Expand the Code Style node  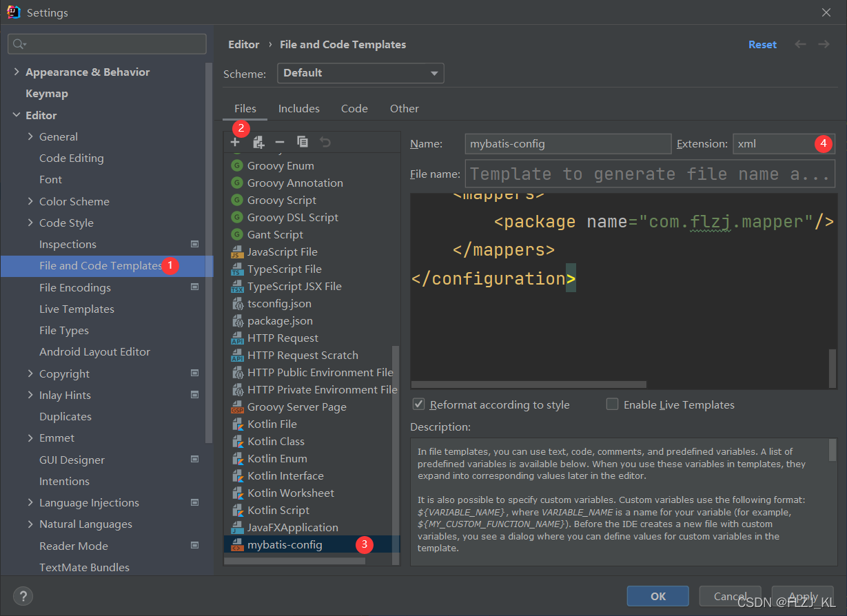(x=30, y=223)
